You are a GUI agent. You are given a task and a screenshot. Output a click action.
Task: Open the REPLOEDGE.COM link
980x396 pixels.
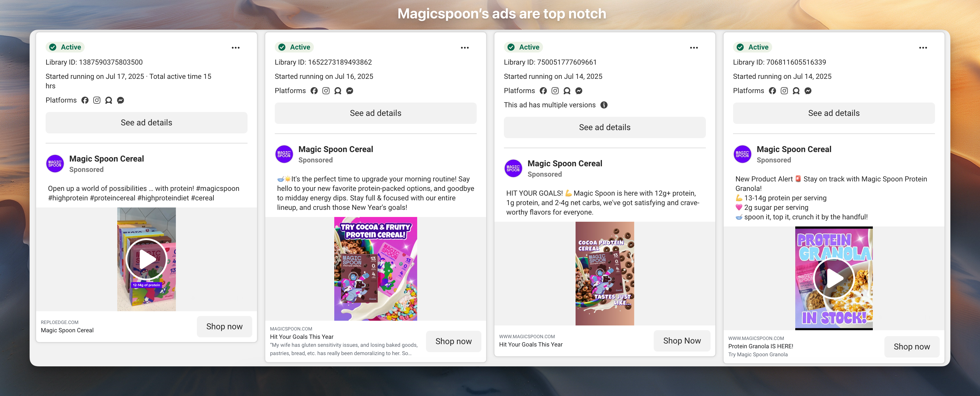59,322
